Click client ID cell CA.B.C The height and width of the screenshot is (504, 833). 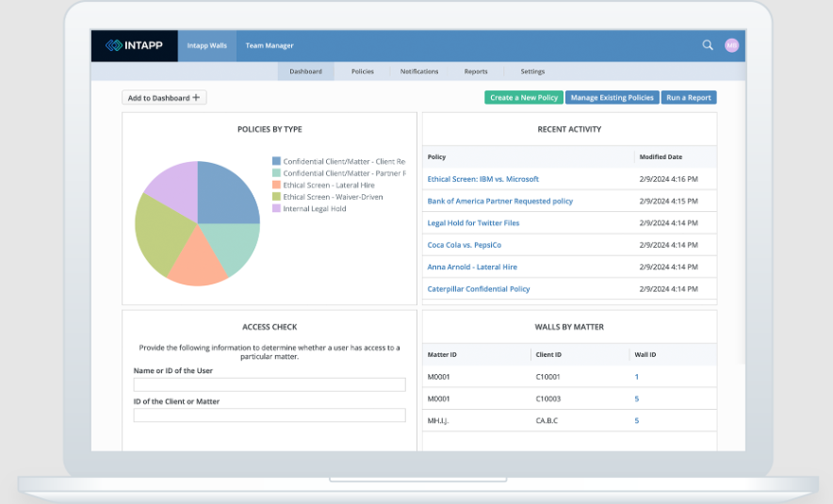coord(547,420)
